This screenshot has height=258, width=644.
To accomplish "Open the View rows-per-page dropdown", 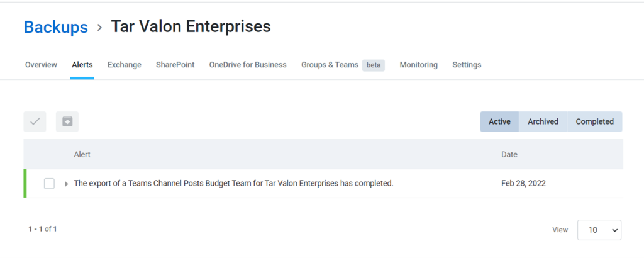I will click(x=599, y=230).
